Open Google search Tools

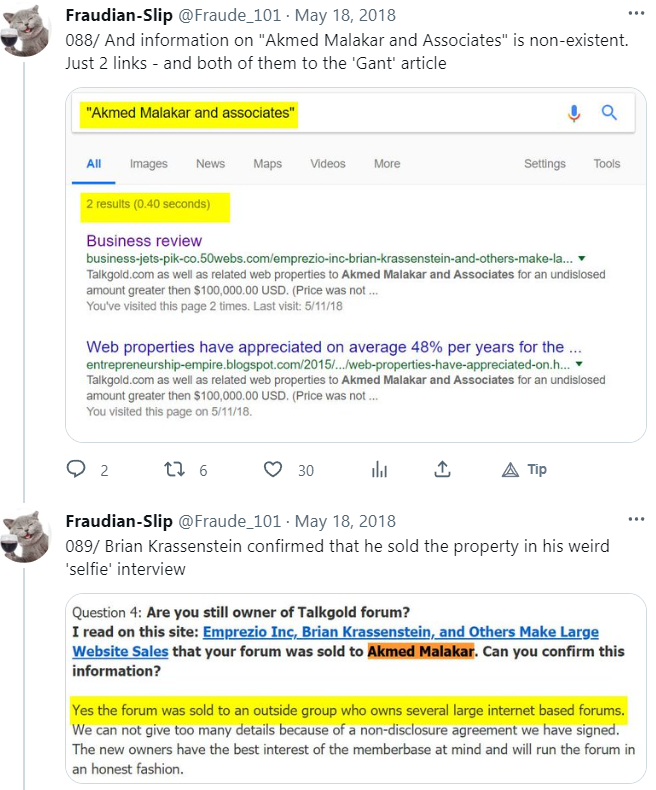click(606, 164)
